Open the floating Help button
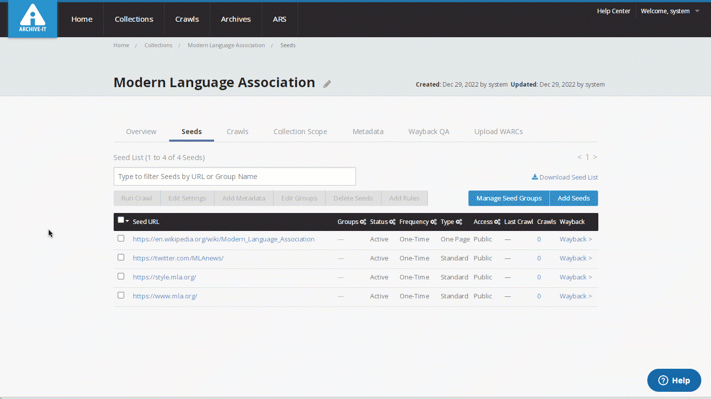The height and width of the screenshot is (399, 711). click(x=674, y=380)
